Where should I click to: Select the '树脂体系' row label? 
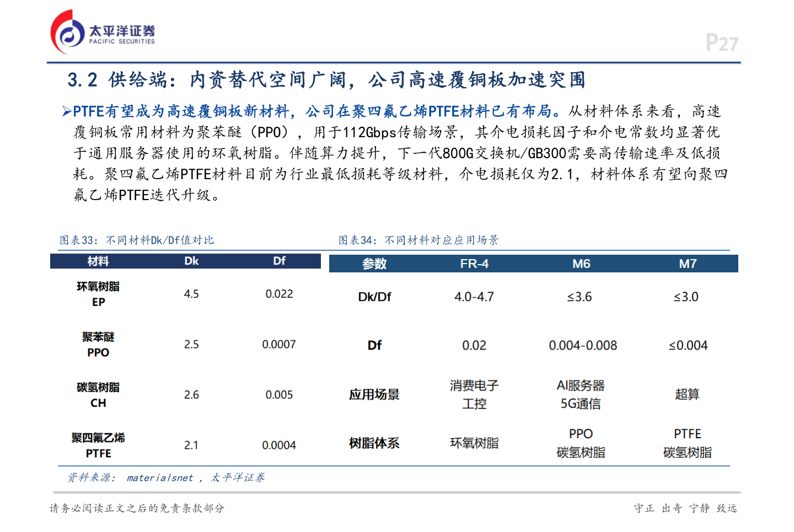pos(374,443)
